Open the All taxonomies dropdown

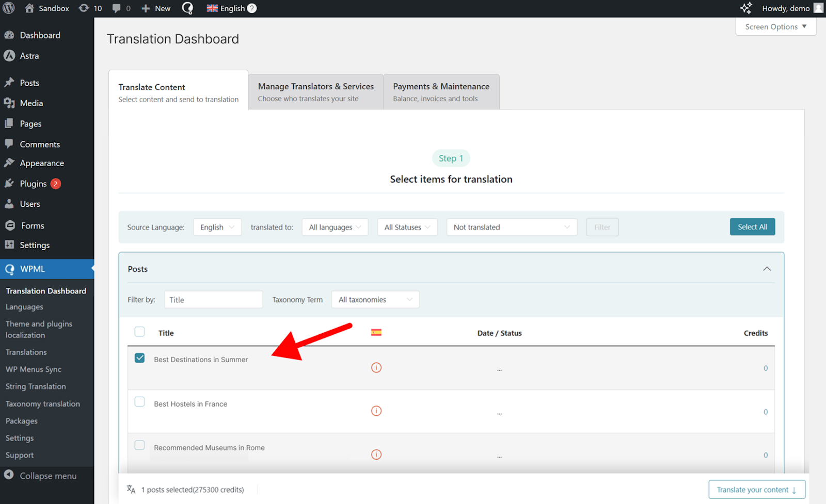(x=375, y=300)
